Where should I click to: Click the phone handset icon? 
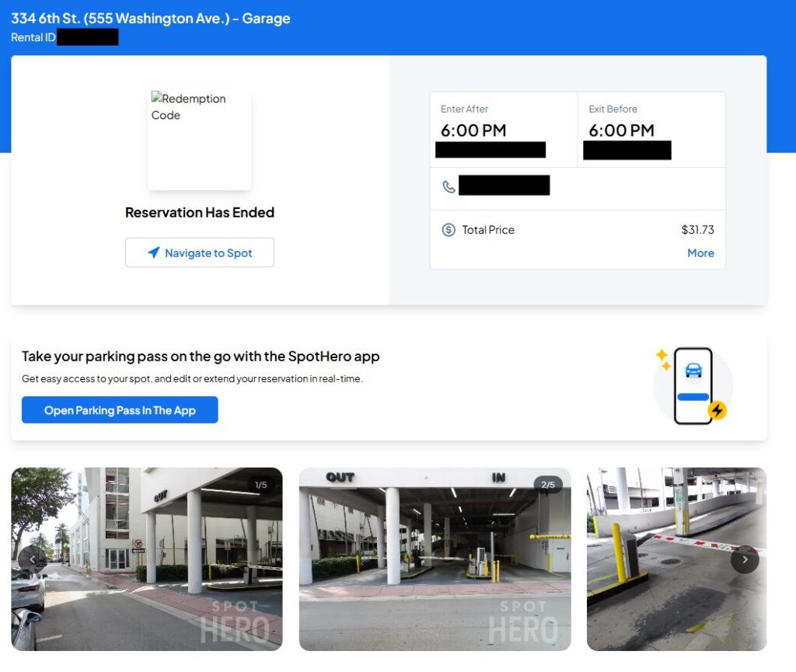coord(449,186)
